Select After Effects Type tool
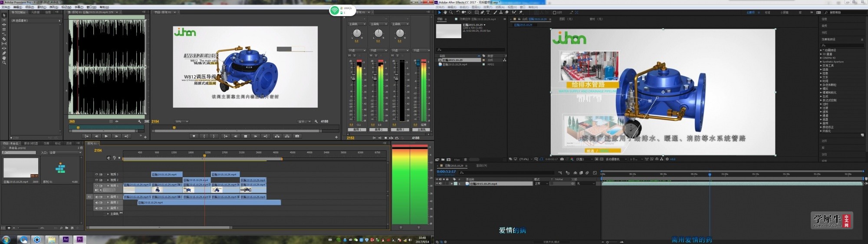868x244 pixels. (488, 12)
